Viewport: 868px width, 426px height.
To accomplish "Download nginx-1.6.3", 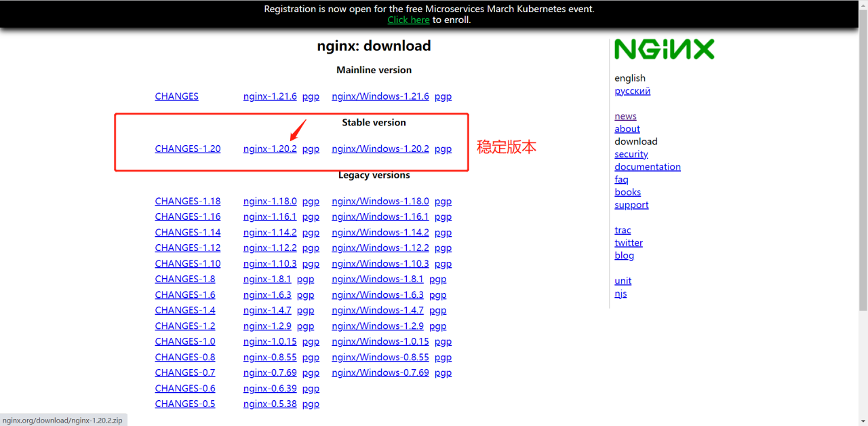I will point(267,294).
